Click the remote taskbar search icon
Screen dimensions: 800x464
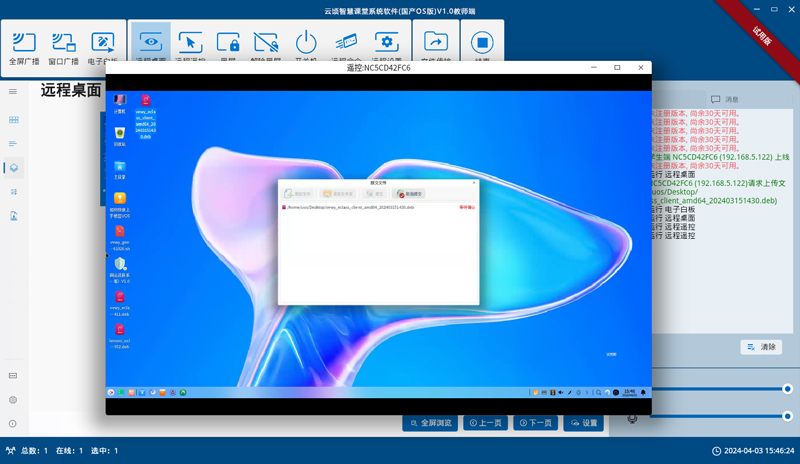598,393
